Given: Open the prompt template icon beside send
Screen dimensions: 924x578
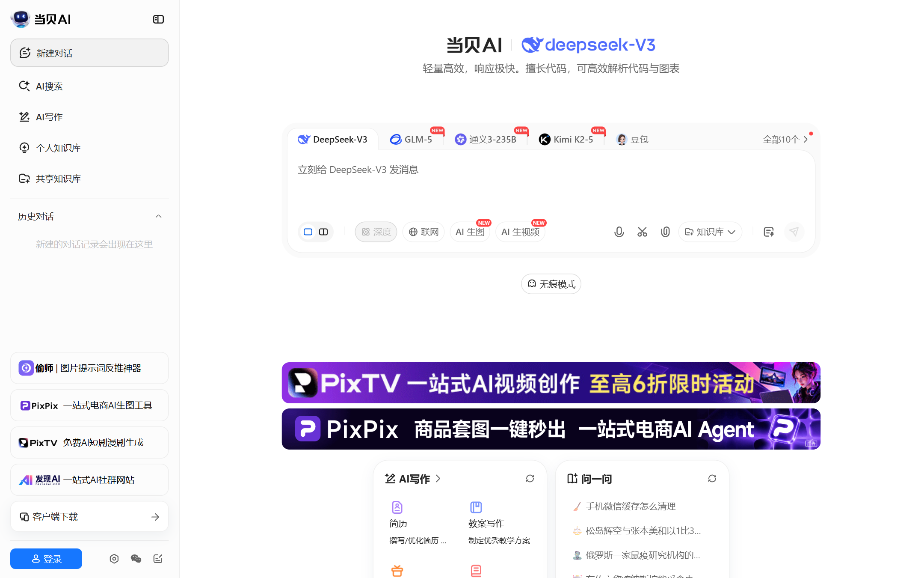Looking at the screenshot, I should point(769,232).
